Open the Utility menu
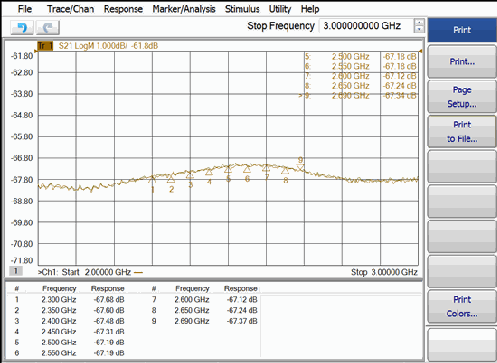 (280, 9)
